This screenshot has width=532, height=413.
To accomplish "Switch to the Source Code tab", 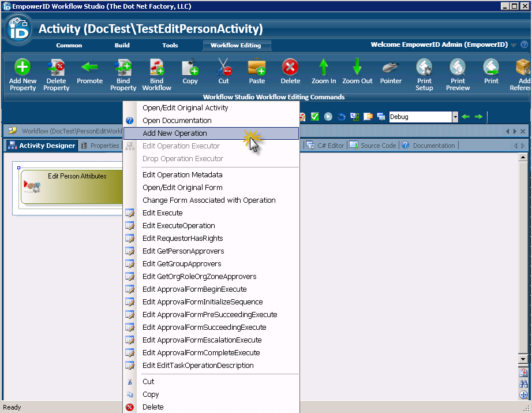I will point(373,146).
